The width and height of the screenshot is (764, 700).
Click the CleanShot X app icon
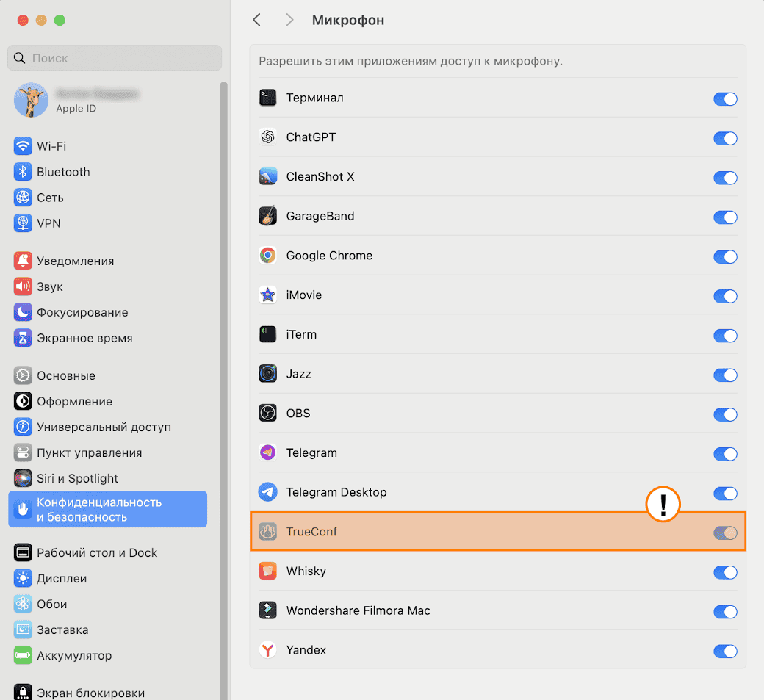tap(267, 177)
